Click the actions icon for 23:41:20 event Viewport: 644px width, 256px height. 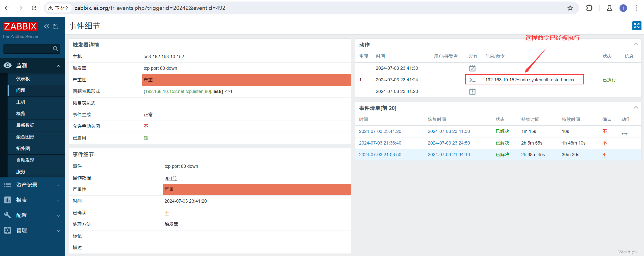coord(625,132)
